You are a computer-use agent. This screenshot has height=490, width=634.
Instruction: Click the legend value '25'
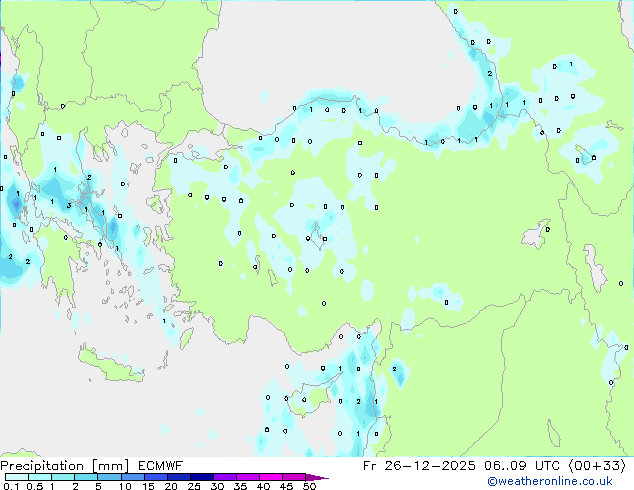pyautogui.click(x=194, y=486)
